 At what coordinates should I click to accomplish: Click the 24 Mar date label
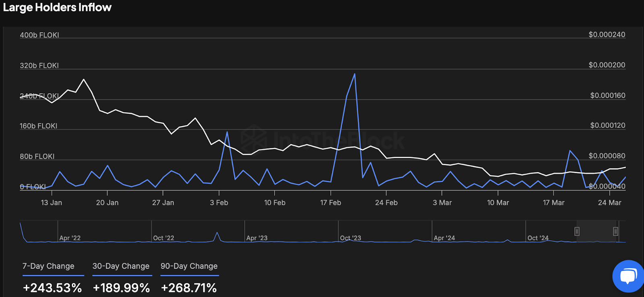tap(609, 203)
